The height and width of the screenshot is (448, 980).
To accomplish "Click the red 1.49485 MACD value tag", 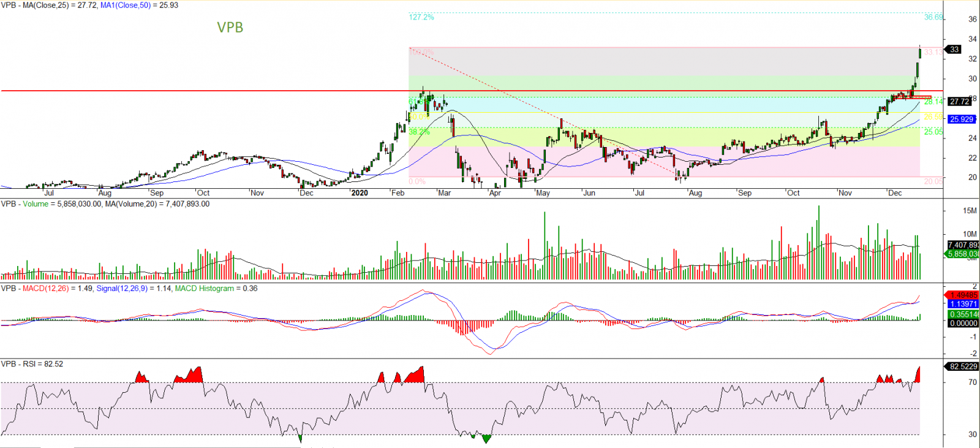I will click(x=963, y=295).
